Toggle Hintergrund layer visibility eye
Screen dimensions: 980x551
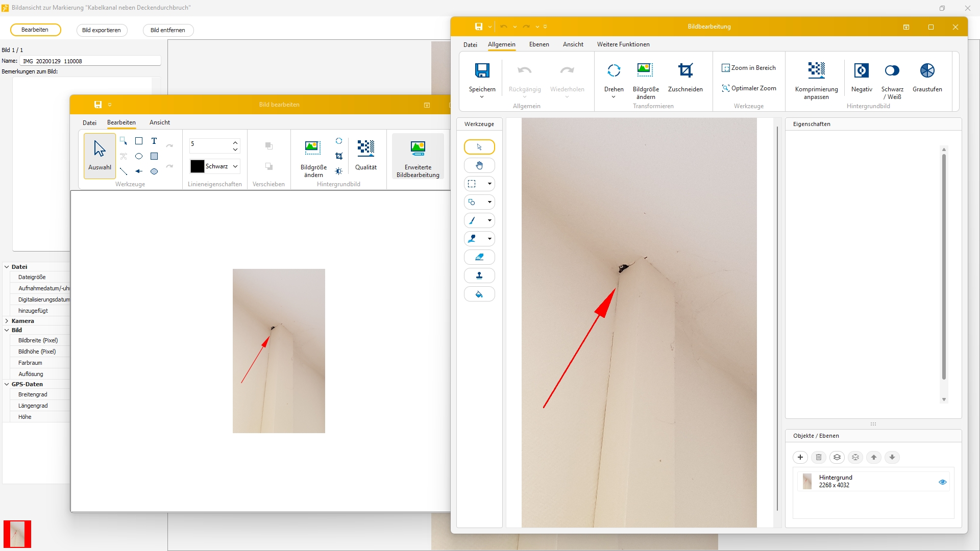click(942, 482)
